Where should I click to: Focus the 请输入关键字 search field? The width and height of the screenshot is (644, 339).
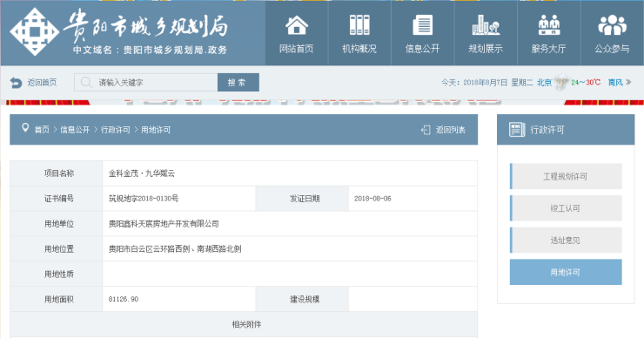pos(146,82)
